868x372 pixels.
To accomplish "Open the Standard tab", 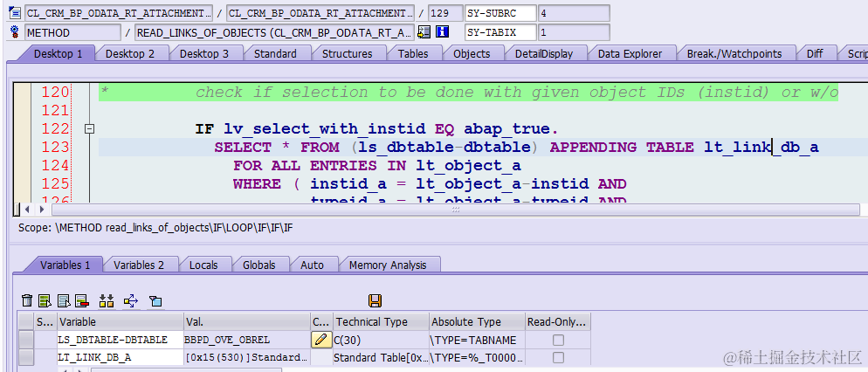I will pos(275,53).
